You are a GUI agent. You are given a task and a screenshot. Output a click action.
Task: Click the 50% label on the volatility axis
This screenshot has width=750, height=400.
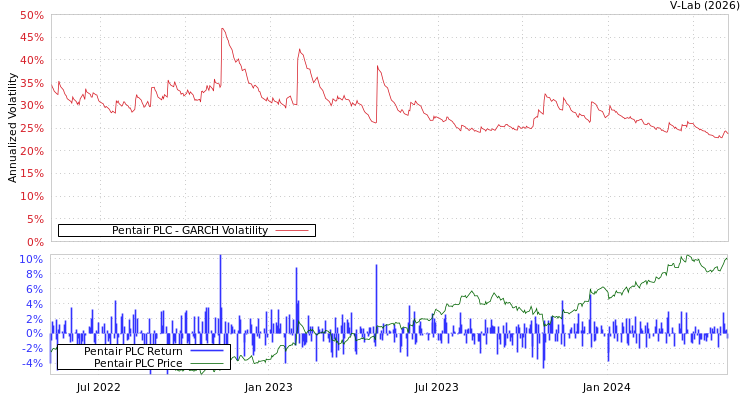tap(31, 15)
